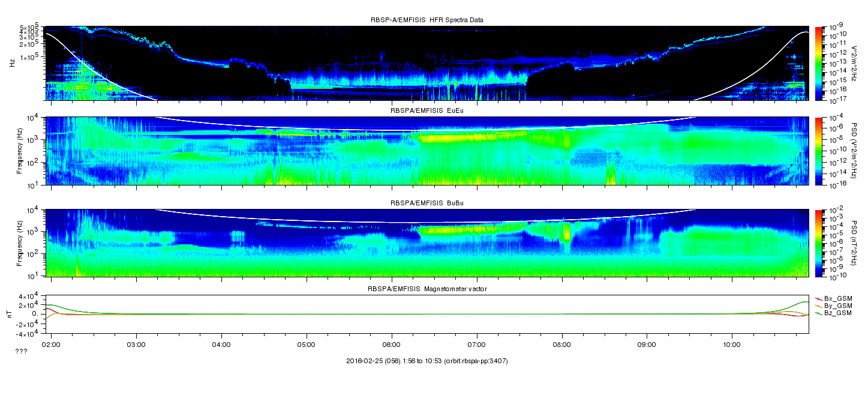Screen dimensions: 868x395
Task: Click the Bx_GSM legend entry
Action: (837, 298)
